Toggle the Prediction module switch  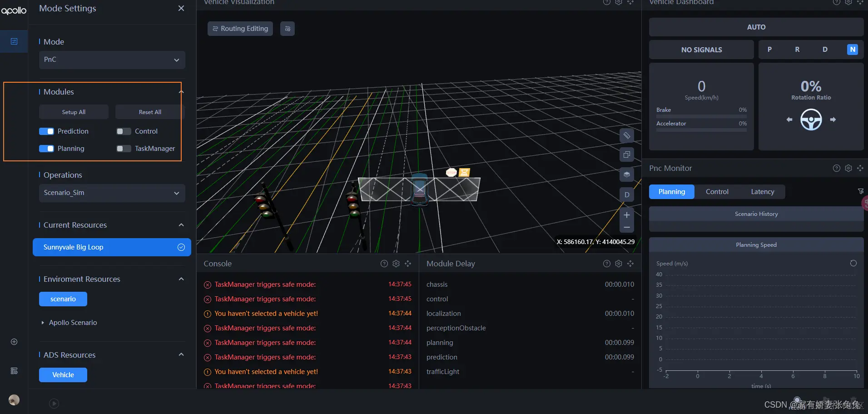point(46,131)
